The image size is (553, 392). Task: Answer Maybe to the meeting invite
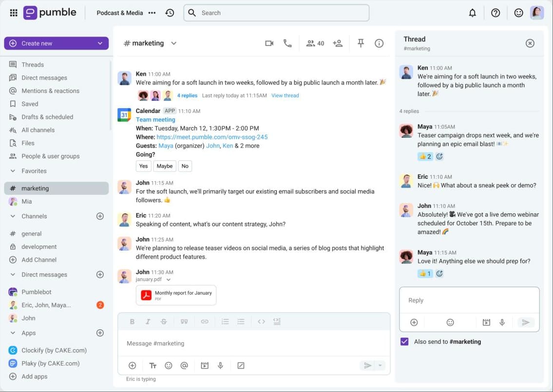pyautogui.click(x=165, y=166)
